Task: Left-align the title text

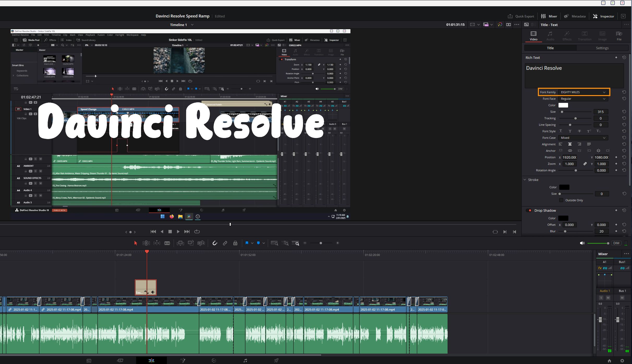Action: coord(561,144)
